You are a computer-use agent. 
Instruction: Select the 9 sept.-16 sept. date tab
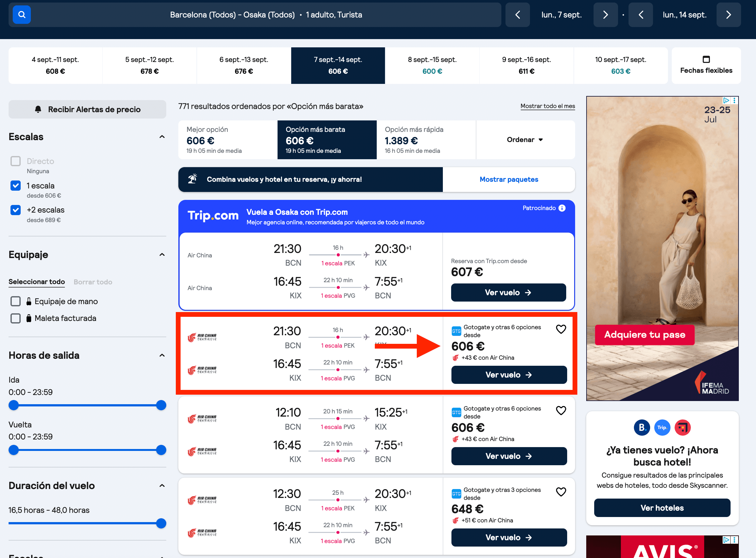click(526, 65)
